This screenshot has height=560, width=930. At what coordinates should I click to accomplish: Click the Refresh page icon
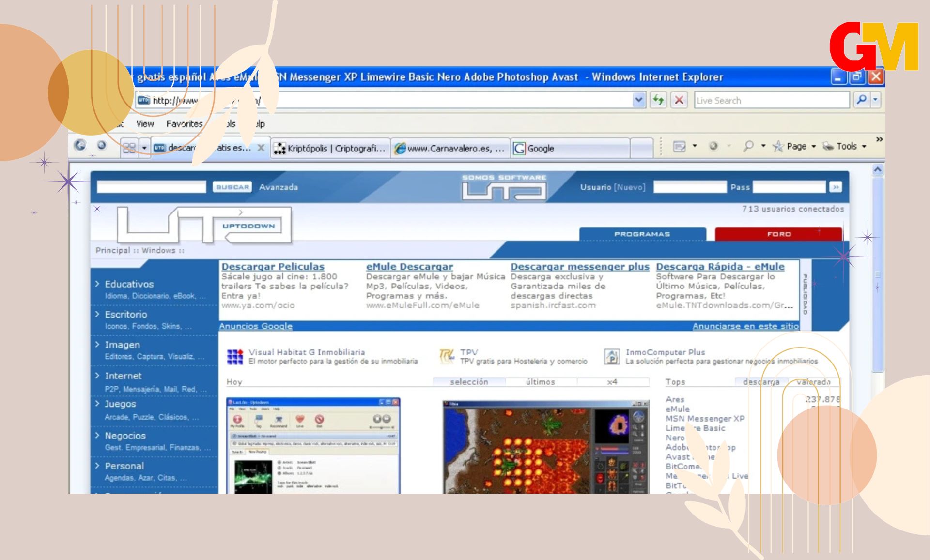pos(658,100)
